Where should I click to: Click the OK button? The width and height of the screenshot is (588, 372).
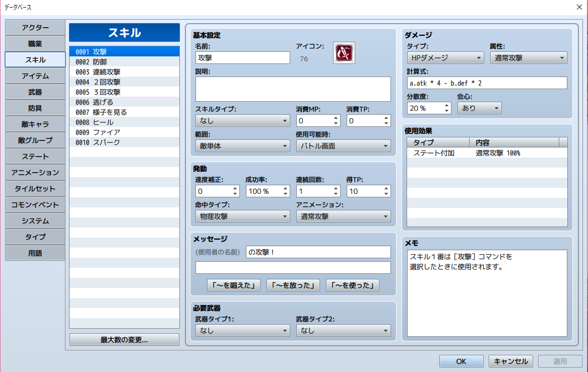click(x=461, y=361)
